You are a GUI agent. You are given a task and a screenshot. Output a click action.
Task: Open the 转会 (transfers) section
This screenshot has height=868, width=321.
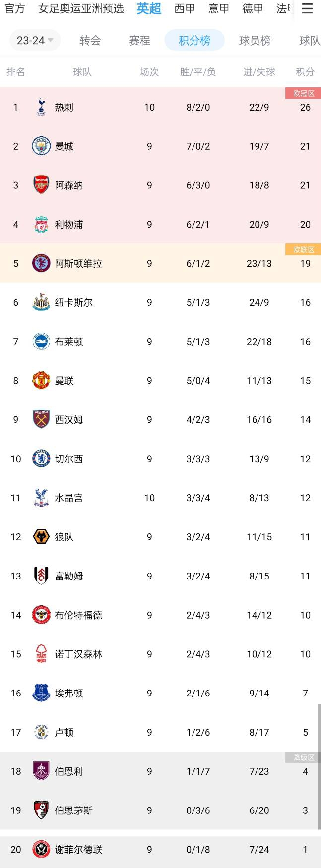click(89, 41)
